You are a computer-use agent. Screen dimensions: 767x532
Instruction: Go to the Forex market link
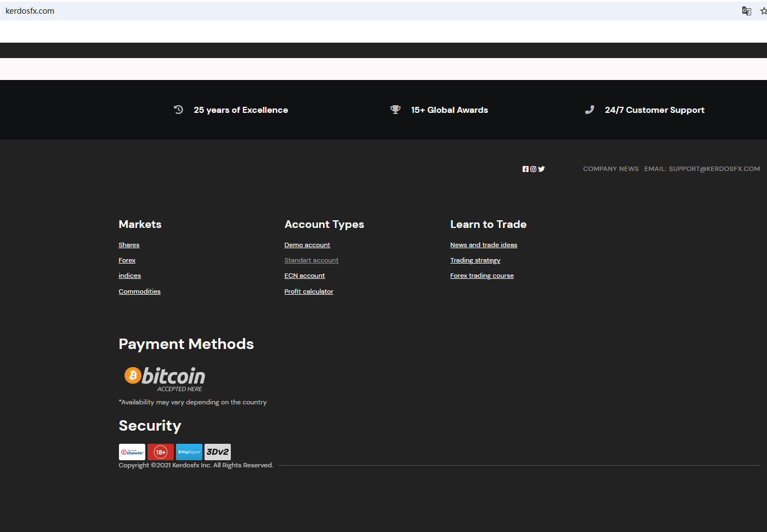pos(127,260)
